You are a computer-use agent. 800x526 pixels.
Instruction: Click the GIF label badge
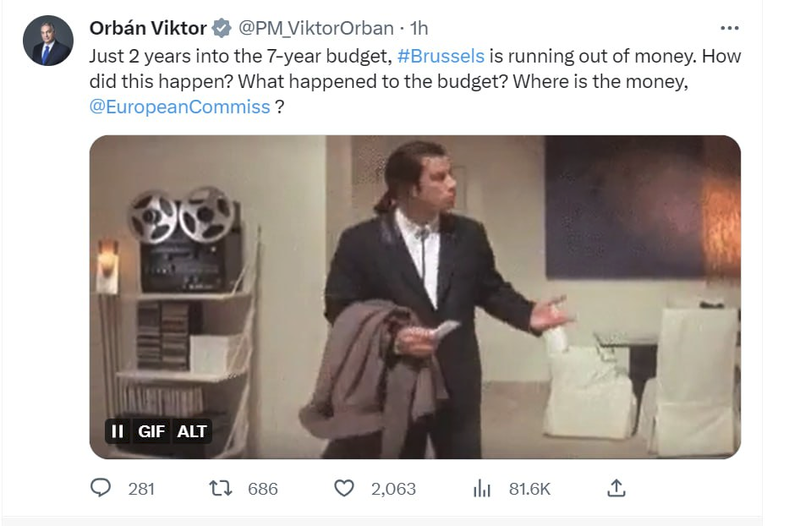click(151, 432)
